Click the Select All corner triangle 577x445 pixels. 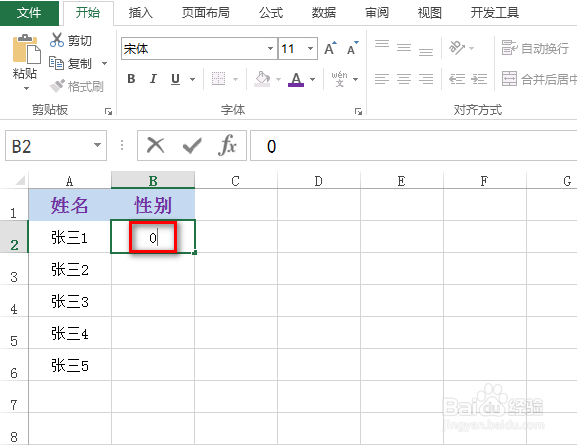(x=20, y=180)
